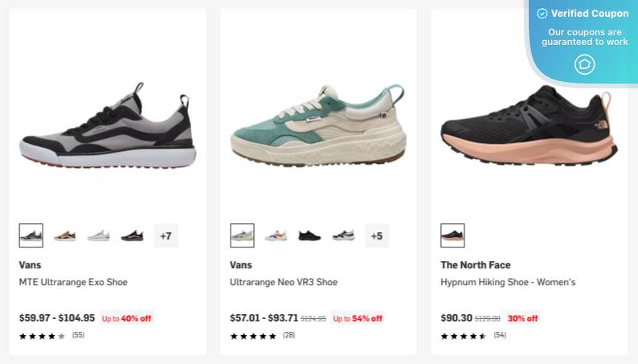Expand the +7 more colors for MTE Ultrarange Exo

click(x=166, y=235)
